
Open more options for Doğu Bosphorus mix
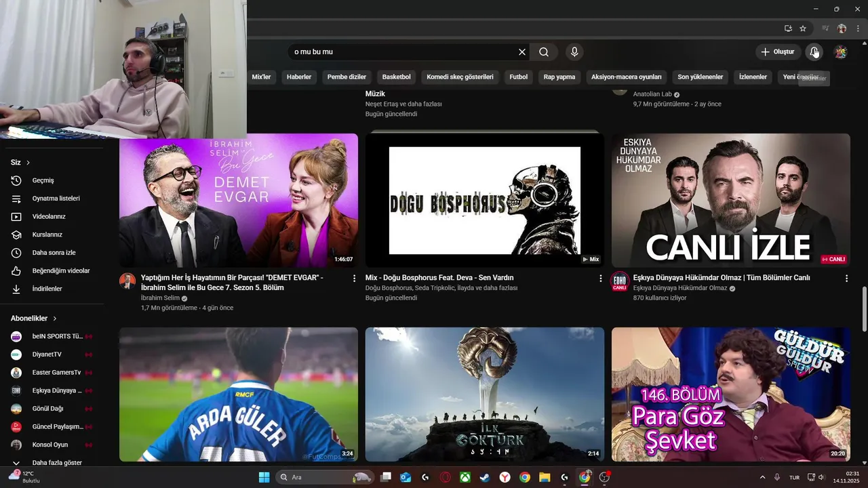coord(600,279)
